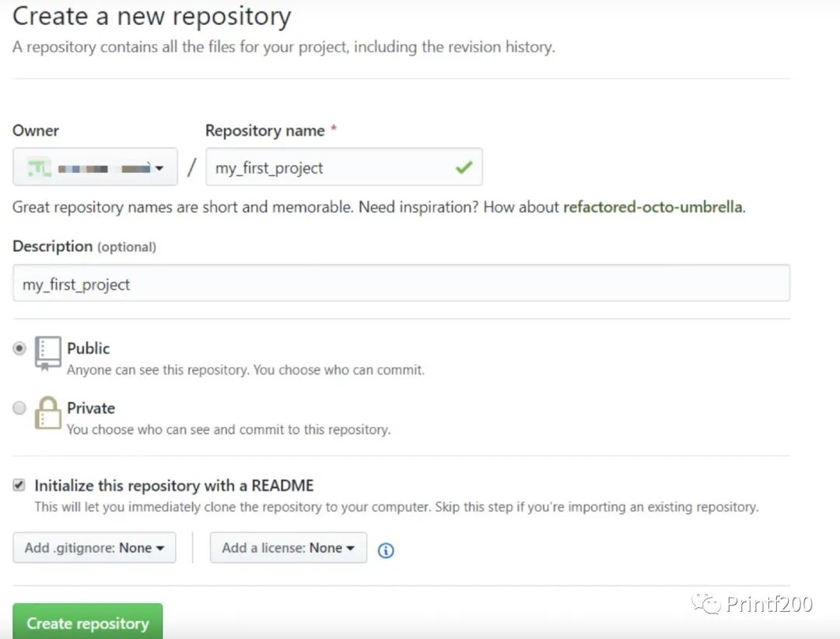Select the Private radio button
This screenshot has width=840, height=639.
coord(19,408)
